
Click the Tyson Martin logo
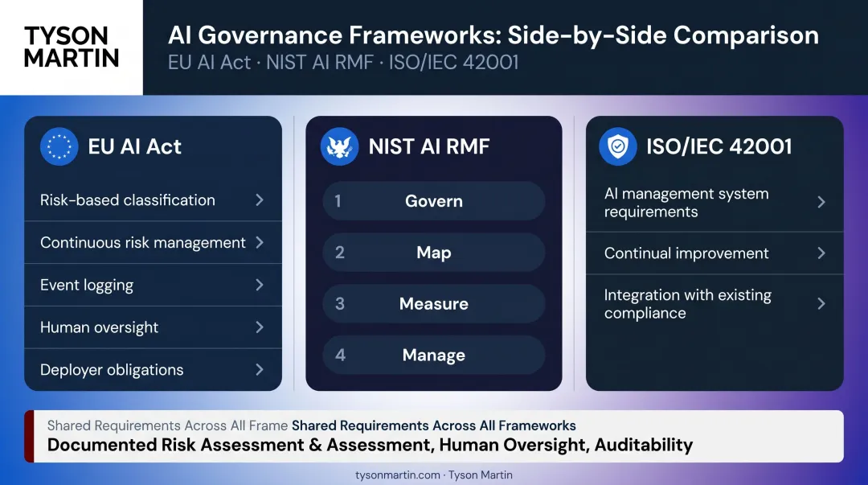72,47
